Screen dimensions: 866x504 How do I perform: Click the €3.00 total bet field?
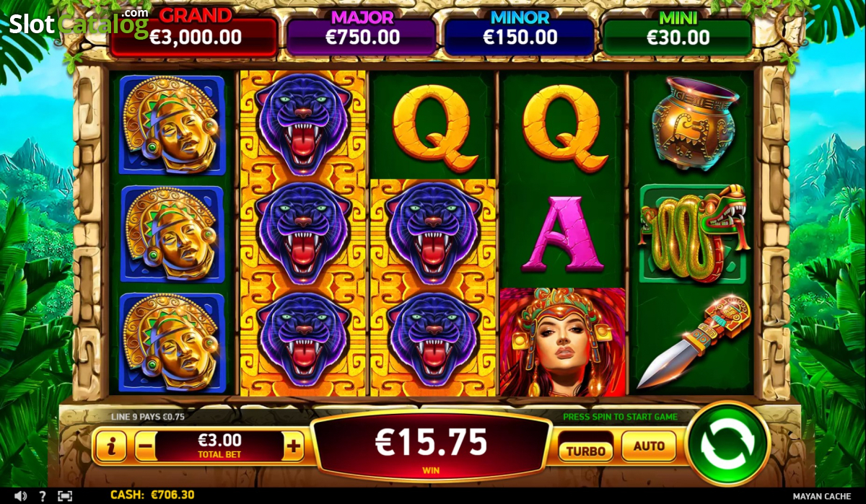pyautogui.click(x=219, y=446)
